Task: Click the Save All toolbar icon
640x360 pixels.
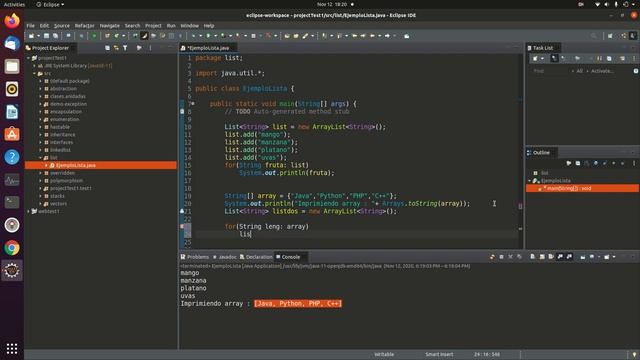Action: [x=56, y=36]
